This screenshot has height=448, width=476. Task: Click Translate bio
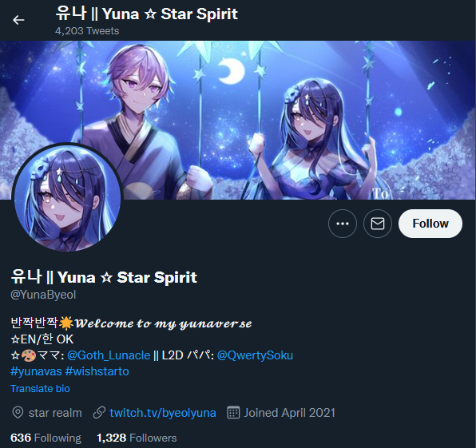[40, 389]
